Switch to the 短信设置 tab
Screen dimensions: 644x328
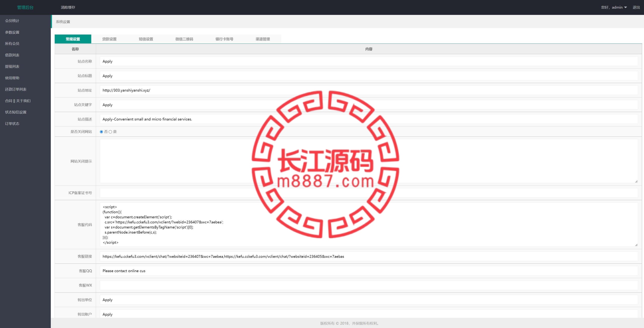[x=146, y=39]
